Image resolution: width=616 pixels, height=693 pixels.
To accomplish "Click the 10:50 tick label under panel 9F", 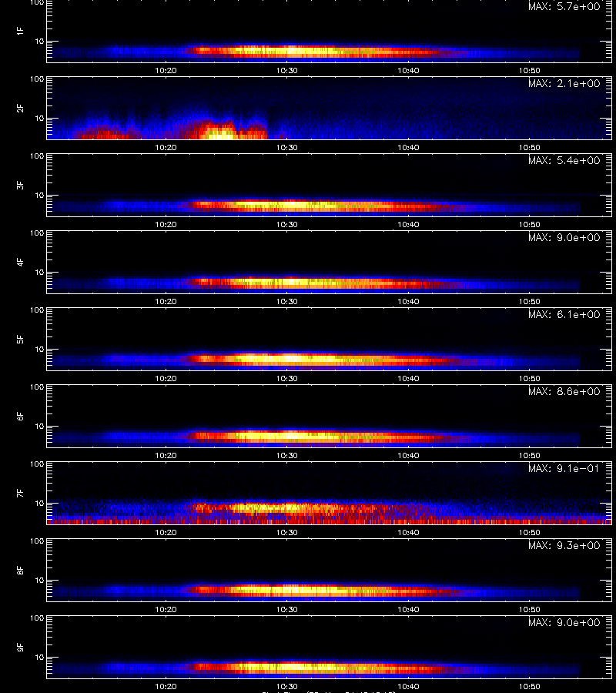I will (530, 686).
